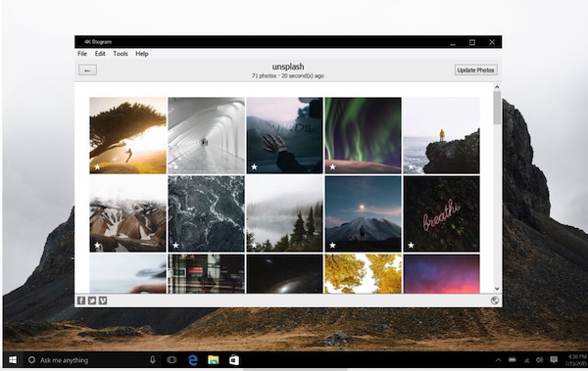Open the tree at sunset photo
588x371 pixels.
click(127, 136)
